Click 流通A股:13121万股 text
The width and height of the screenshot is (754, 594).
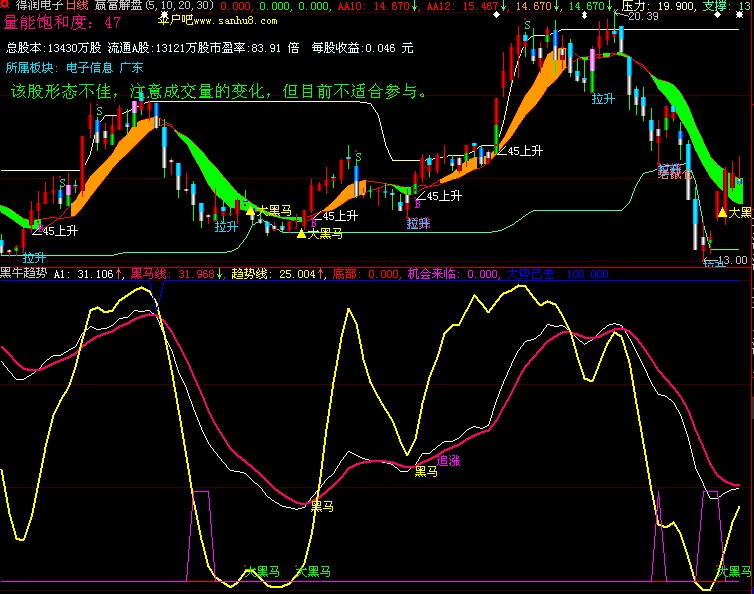[x=158, y=48]
